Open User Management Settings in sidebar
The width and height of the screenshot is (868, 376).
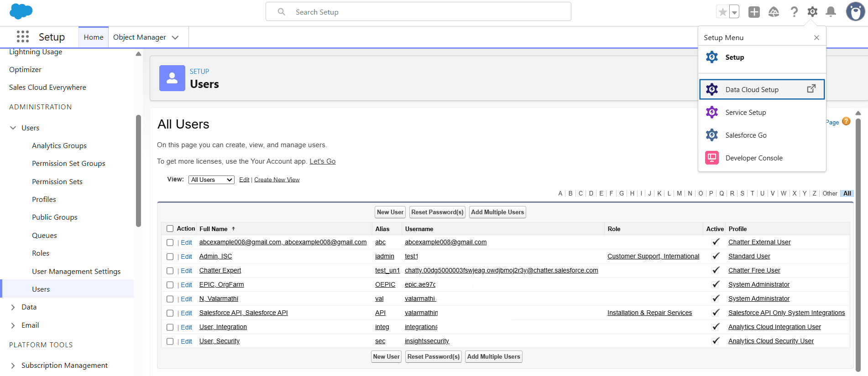click(76, 271)
